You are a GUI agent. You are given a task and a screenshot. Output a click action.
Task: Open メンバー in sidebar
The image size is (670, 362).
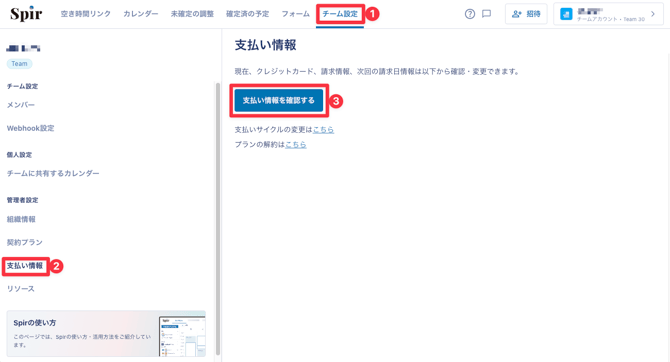pyautogui.click(x=21, y=105)
